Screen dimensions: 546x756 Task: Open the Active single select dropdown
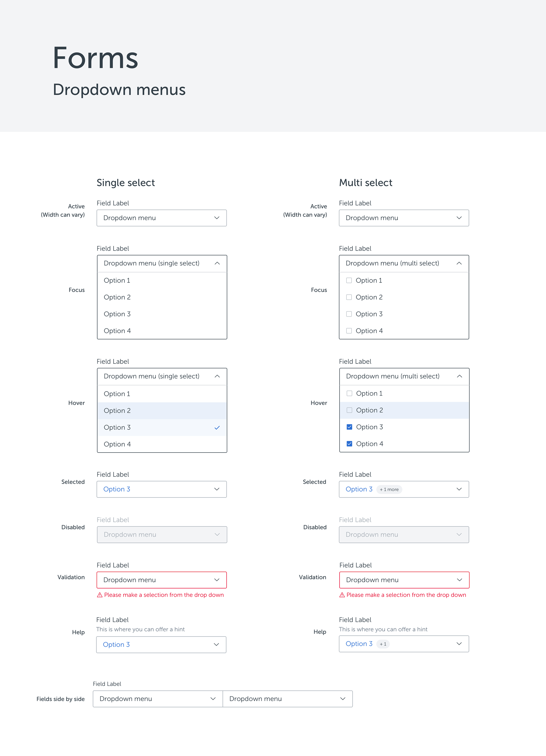tap(162, 218)
